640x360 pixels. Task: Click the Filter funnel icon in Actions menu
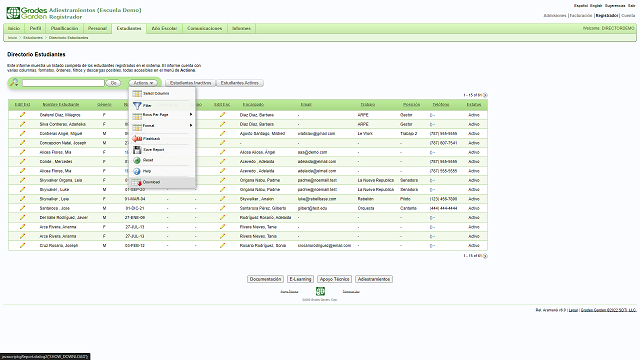pyautogui.click(x=137, y=105)
